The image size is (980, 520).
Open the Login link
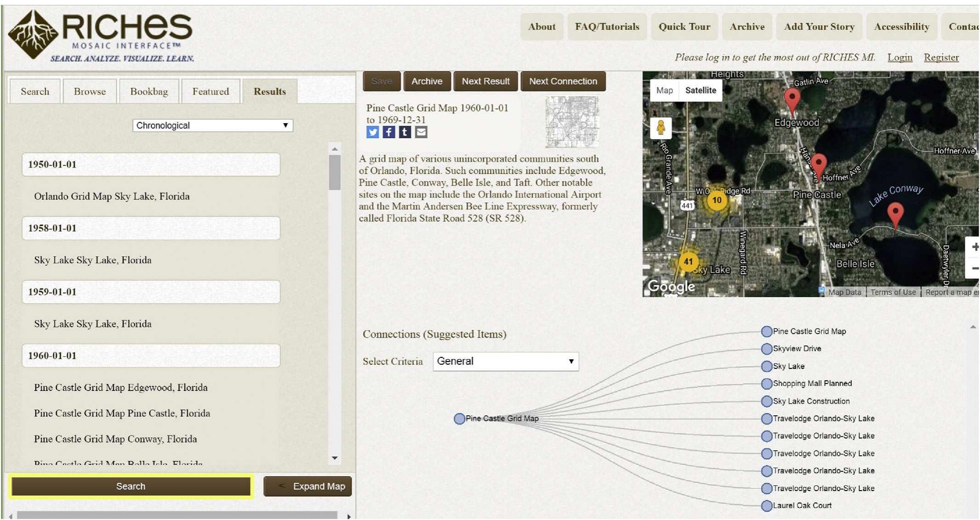900,57
